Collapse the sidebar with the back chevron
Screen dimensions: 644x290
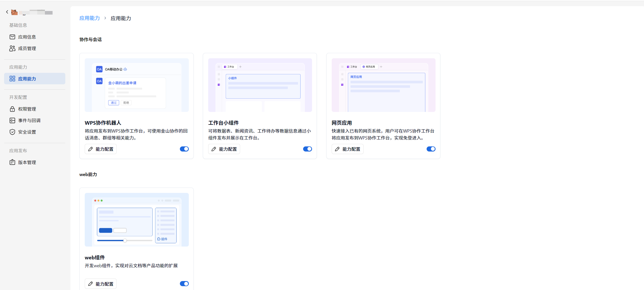coord(7,12)
